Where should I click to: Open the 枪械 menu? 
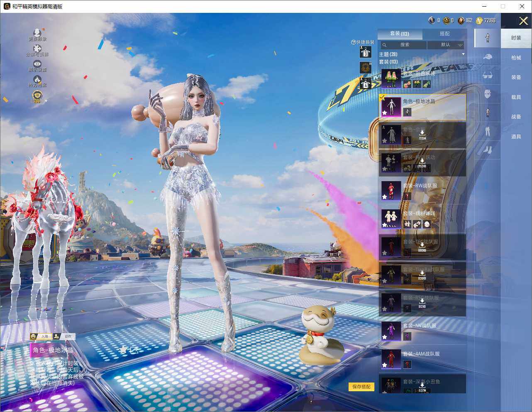tap(516, 58)
